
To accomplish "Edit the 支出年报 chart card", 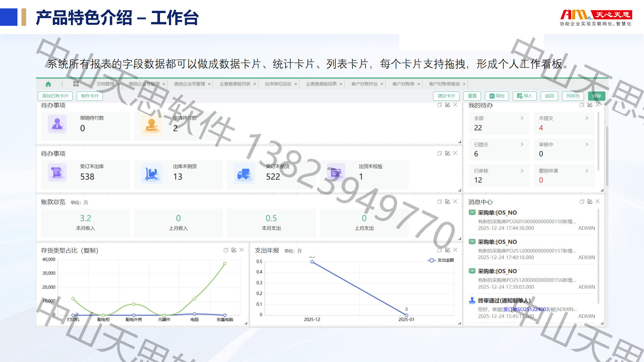I will pyautogui.click(x=447, y=250).
